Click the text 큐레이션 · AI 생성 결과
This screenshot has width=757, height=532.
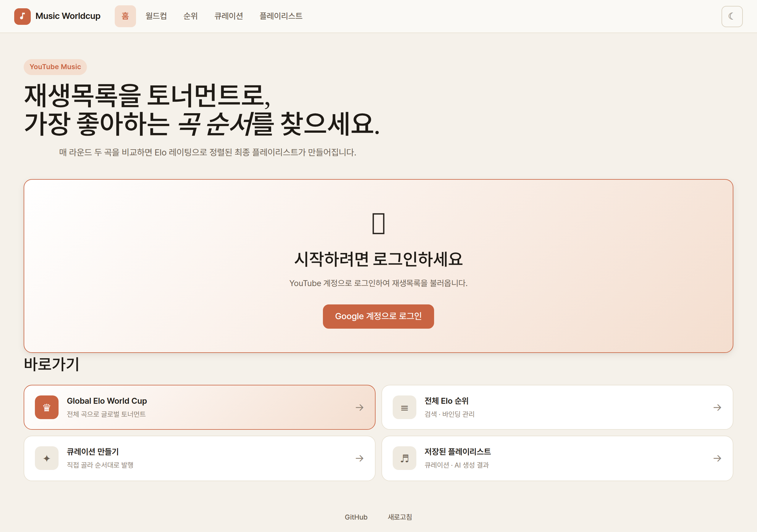(x=457, y=465)
